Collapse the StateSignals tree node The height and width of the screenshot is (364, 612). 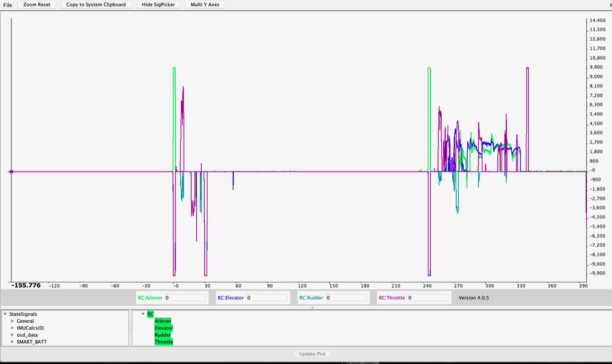click(5, 314)
